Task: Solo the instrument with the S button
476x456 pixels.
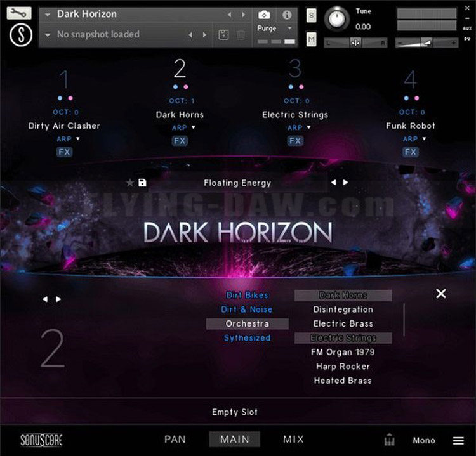Action: click(311, 15)
